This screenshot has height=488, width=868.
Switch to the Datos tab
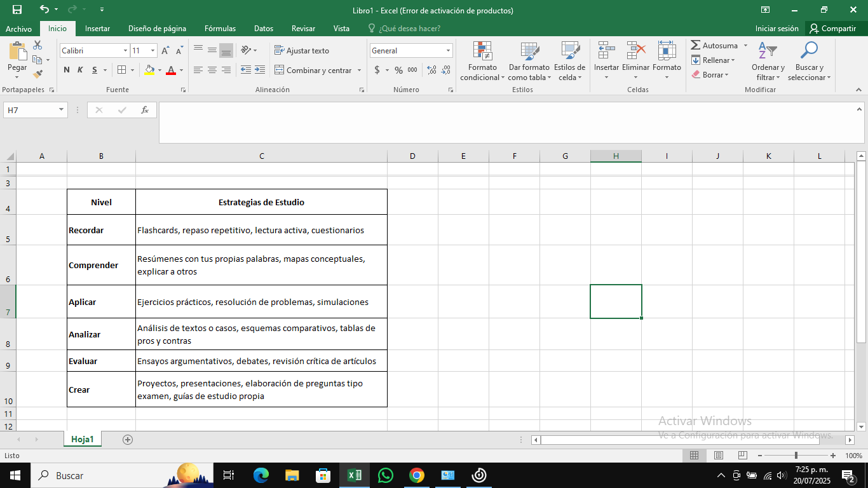(x=264, y=29)
